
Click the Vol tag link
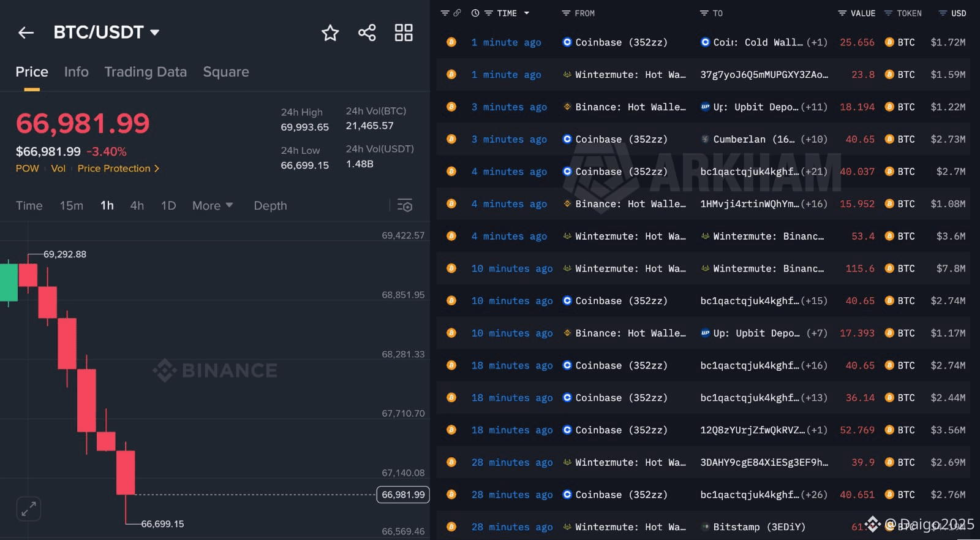(x=58, y=168)
